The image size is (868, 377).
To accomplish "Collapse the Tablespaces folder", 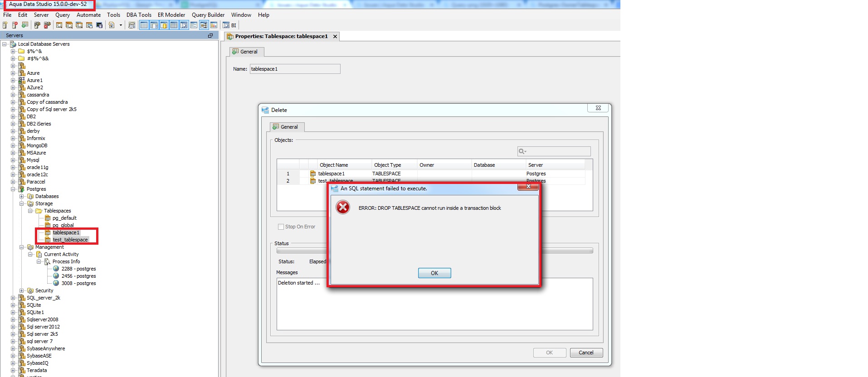I will [x=30, y=211].
